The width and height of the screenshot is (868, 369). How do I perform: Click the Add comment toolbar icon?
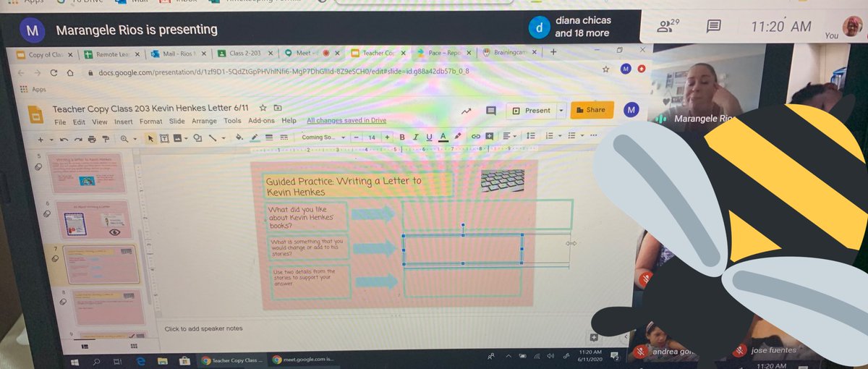click(x=490, y=137)
